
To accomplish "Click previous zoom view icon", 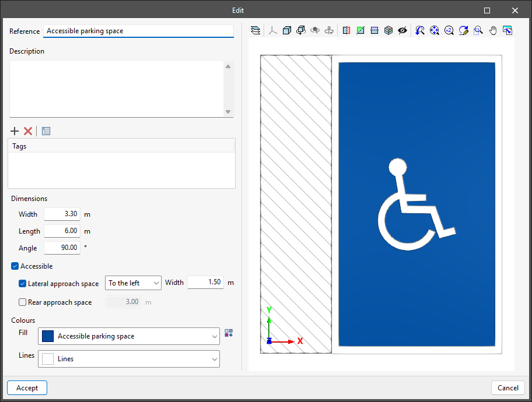I will (420, 30).
